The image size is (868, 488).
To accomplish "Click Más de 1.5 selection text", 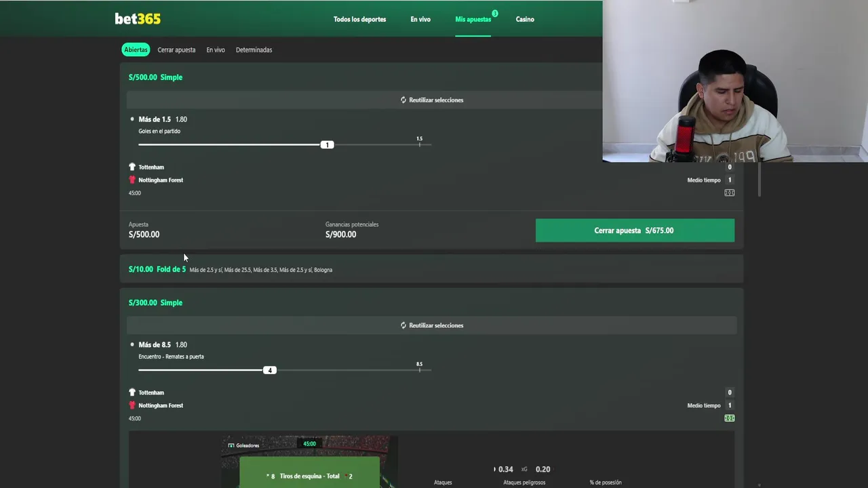I will point(155,119).
